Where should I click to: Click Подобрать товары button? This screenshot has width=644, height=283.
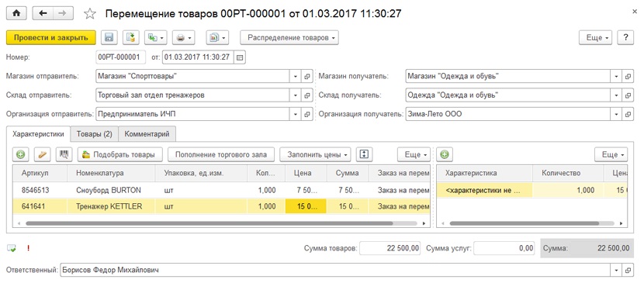pos(120,154)
